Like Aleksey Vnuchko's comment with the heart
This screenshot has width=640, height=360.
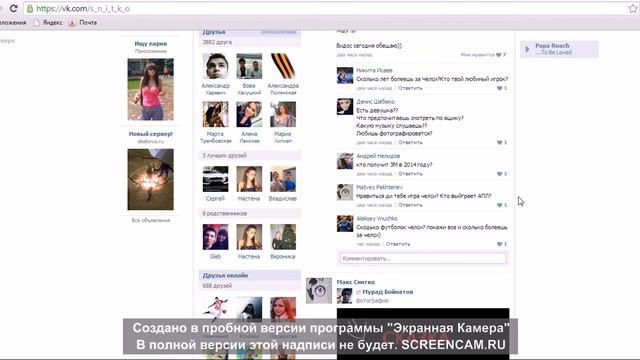pos(500,244)
